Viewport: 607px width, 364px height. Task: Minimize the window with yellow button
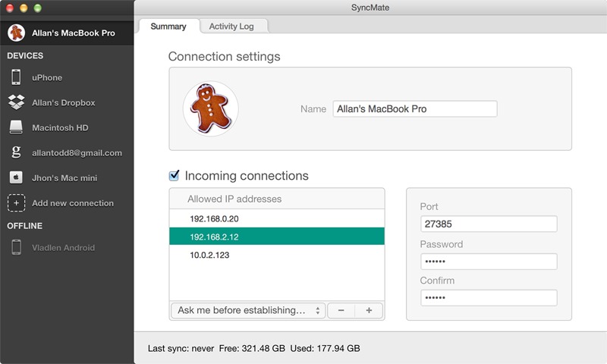tap(24, 8)
